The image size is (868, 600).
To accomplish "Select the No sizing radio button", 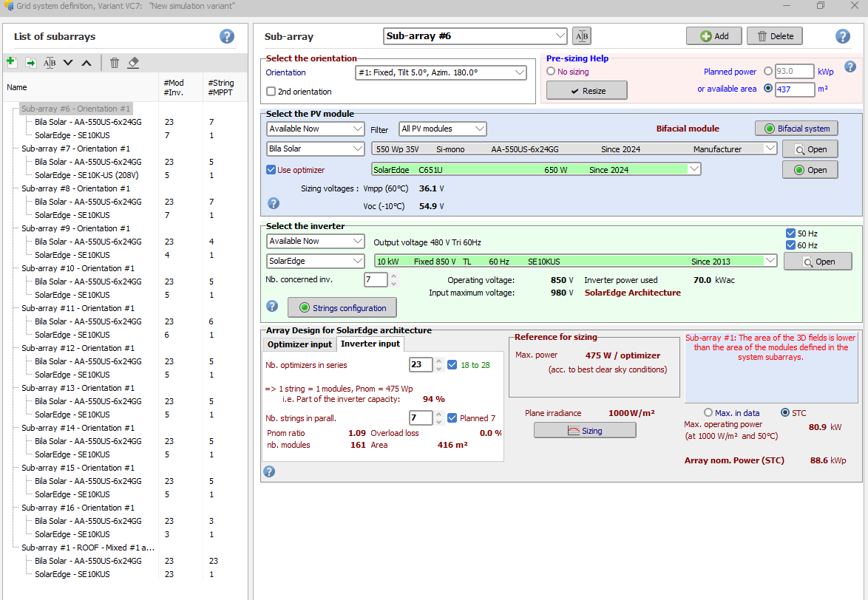I will (x=551, y=72).
